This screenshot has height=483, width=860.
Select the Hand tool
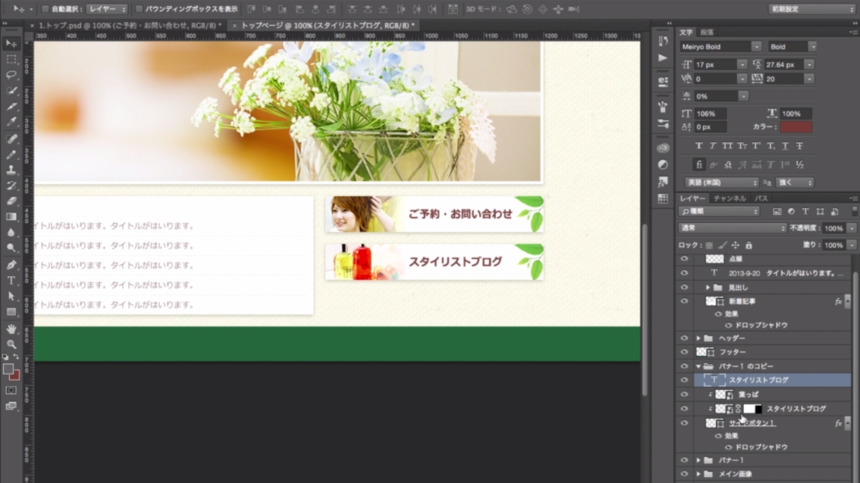tap(11, 329)
